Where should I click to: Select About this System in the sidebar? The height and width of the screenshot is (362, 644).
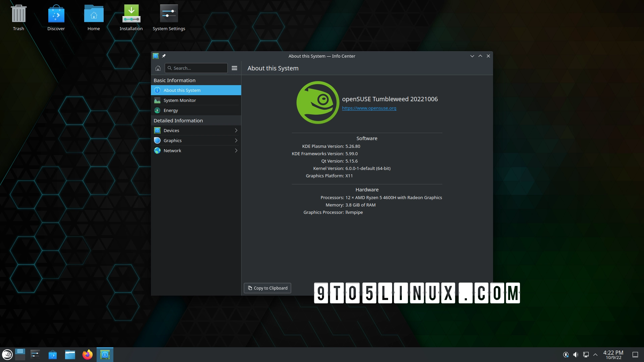182,90
